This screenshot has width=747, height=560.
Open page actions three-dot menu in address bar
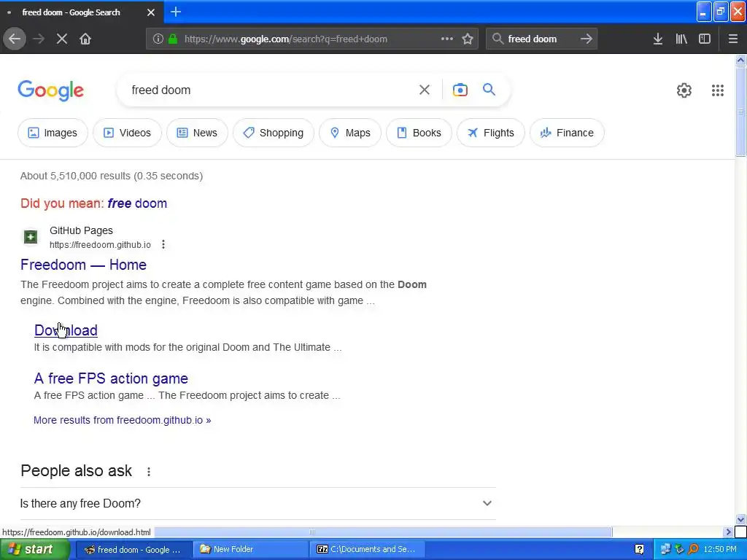447,39
